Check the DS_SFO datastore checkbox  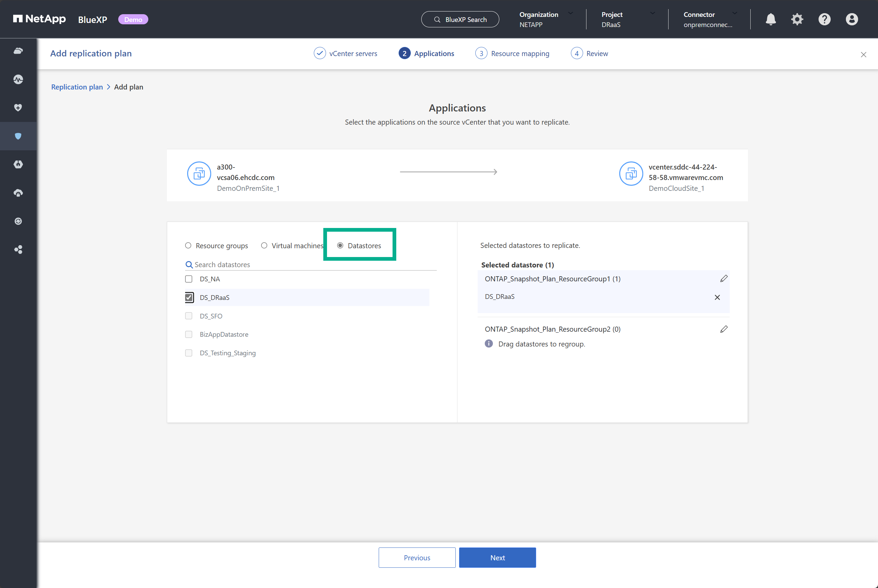coord(189,316)
